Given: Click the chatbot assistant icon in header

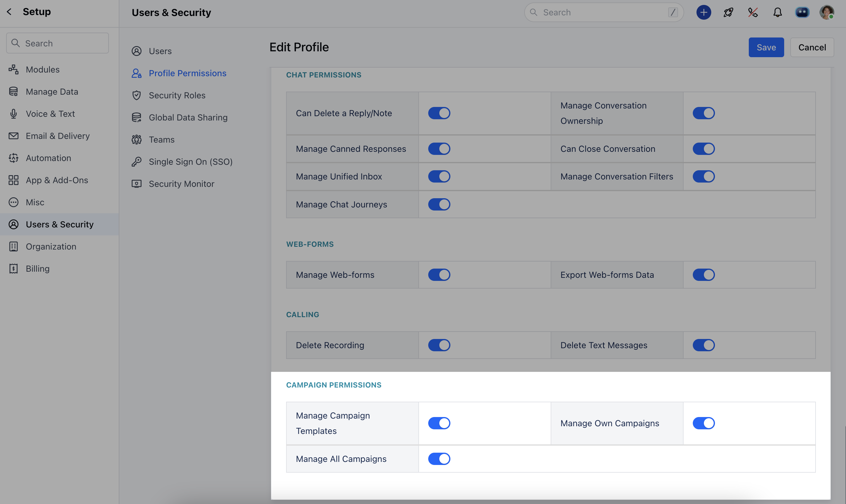Looking at the screenshot, I should coord(802,13).
